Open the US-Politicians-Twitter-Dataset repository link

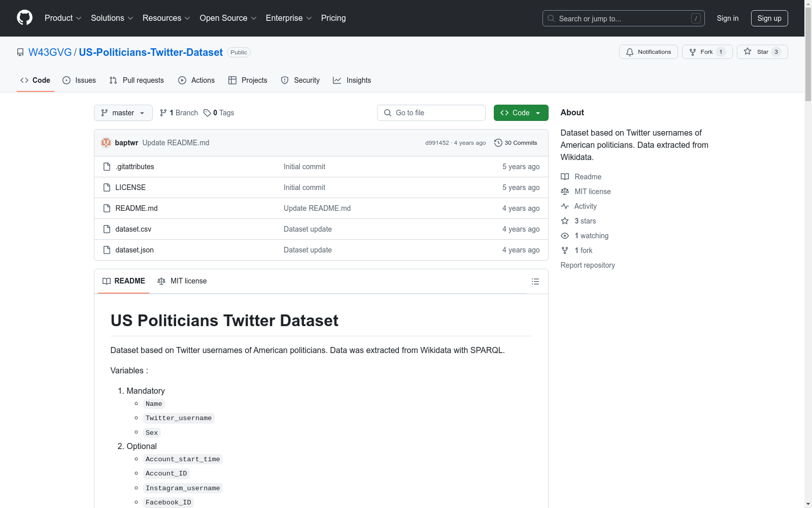pyautogui.click(x=151, y=52)
